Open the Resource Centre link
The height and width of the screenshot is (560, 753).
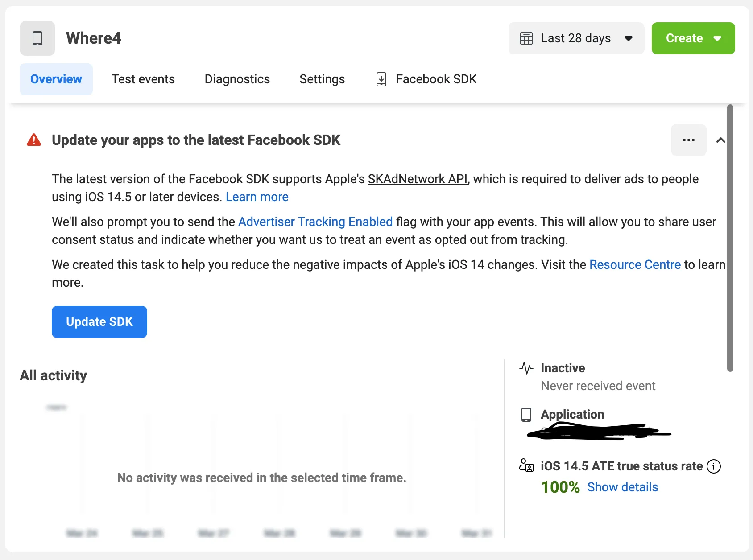(x=635, y=265)
